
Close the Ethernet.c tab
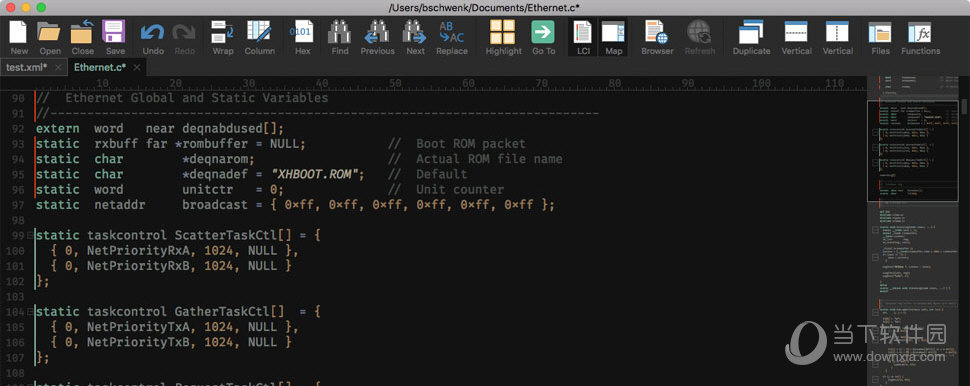[x=137, y=67]
